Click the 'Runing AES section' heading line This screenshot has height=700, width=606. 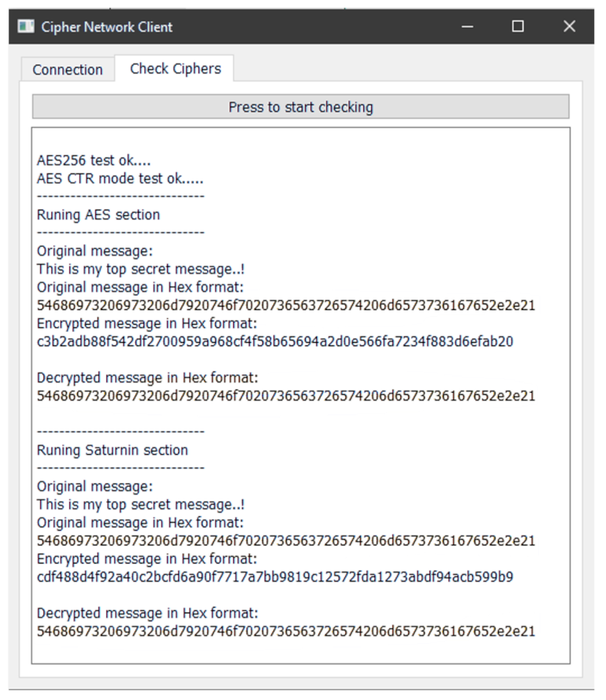(x=99, y=214)
